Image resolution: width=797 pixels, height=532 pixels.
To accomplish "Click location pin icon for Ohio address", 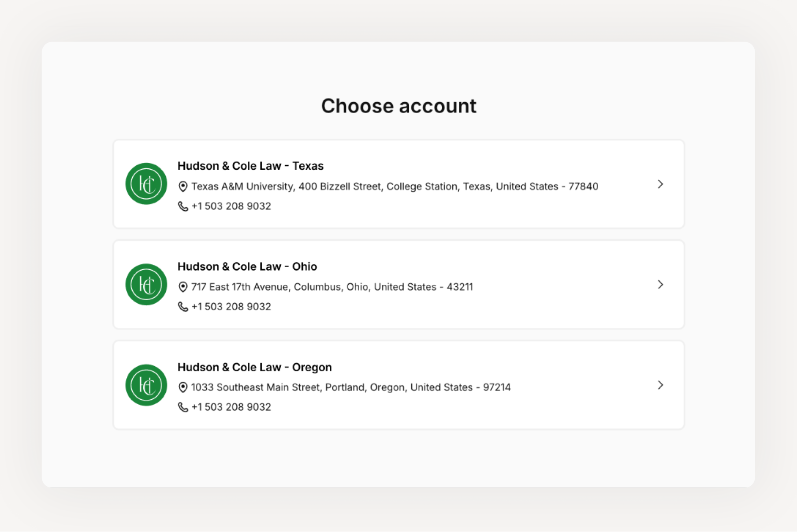I will point(183,287).
